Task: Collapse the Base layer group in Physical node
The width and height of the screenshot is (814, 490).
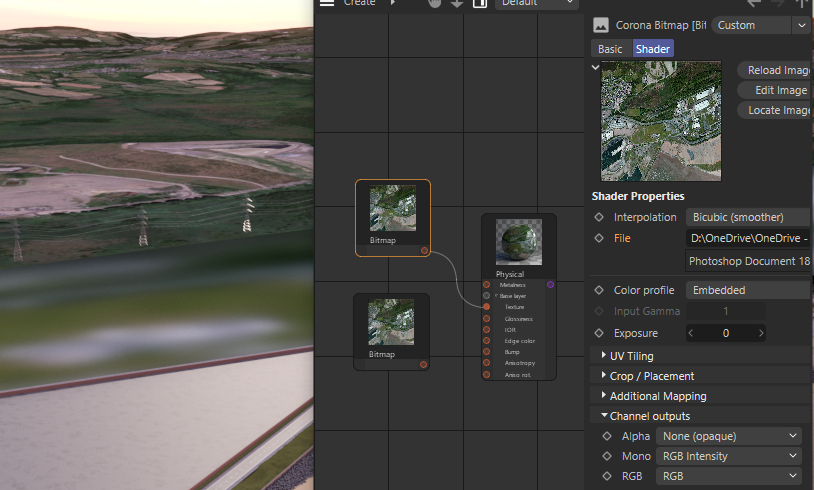Action: [496, 295]
